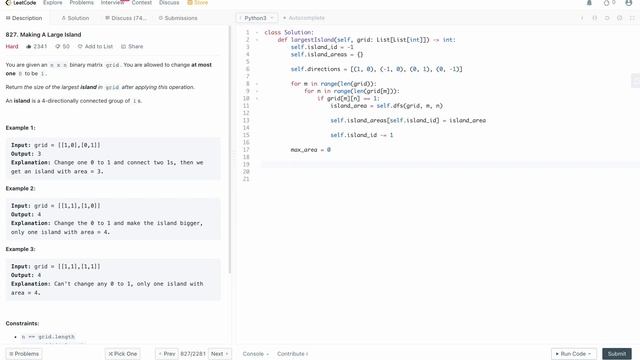Click the Problems list button
This screenshot has height=360, width=640.
pos(24,354)
